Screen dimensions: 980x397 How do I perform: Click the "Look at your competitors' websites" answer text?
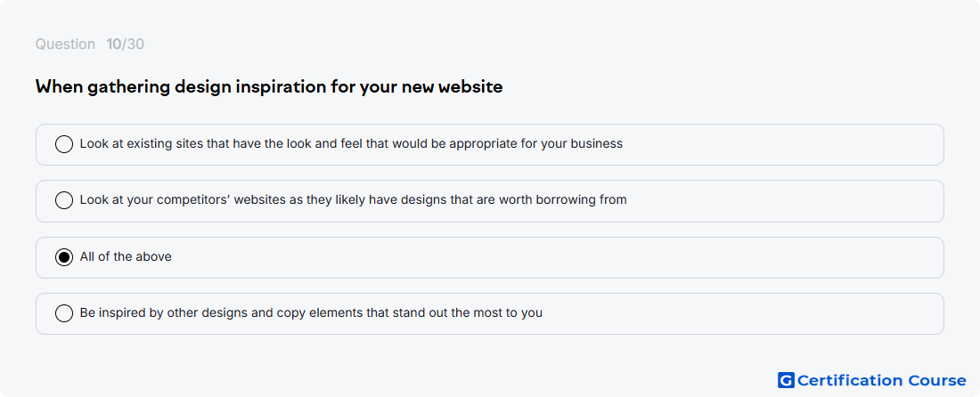(353, 199)
